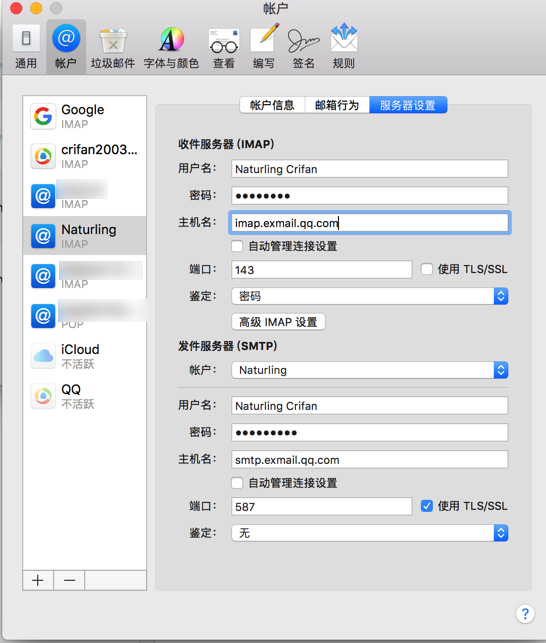Click the 收件服务器 (IMAP) heading
The image size is (546, 643).
[226, 144]
